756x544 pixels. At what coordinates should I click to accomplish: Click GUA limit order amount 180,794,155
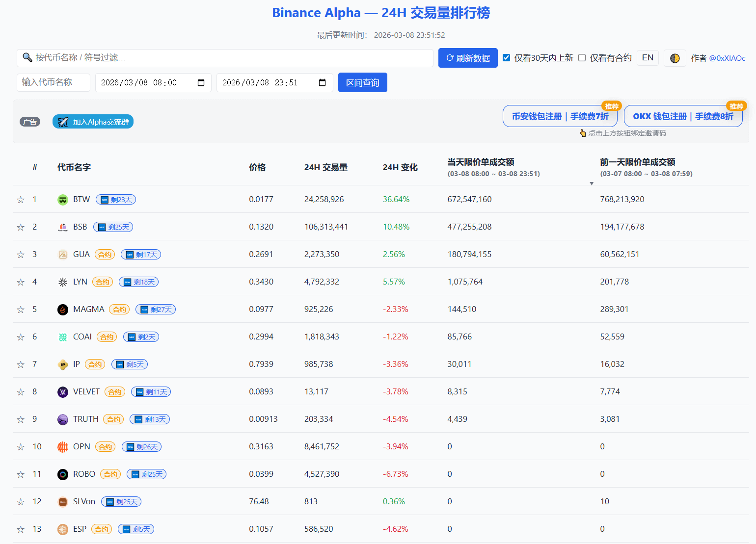tap(469, 255)
